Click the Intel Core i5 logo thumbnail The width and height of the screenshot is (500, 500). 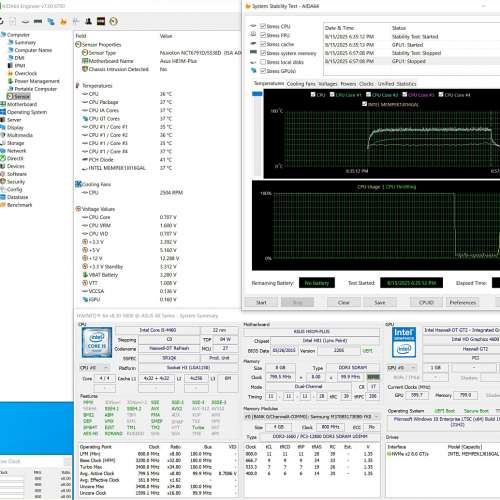97,343
